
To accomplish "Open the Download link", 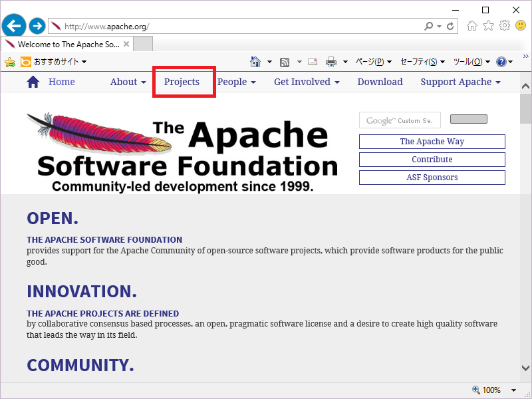I will [x=380, y=82].
